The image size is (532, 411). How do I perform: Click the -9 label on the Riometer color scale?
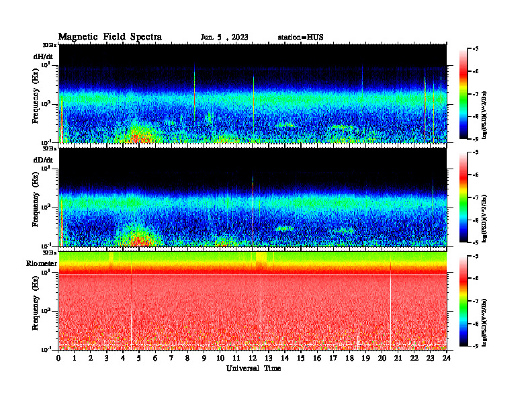(475, 346)
